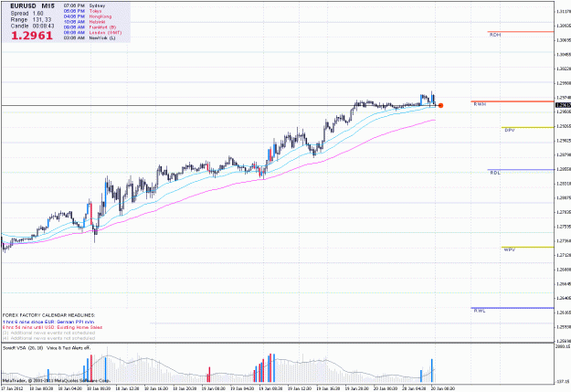Click the RWL level line label

click(480, 311)
